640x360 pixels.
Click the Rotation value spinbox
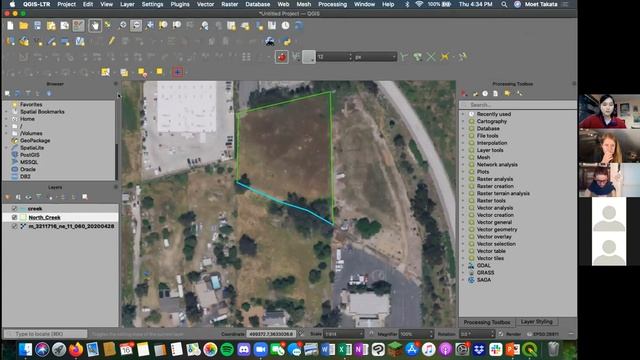pyautogui.click(x=476, y=334)
